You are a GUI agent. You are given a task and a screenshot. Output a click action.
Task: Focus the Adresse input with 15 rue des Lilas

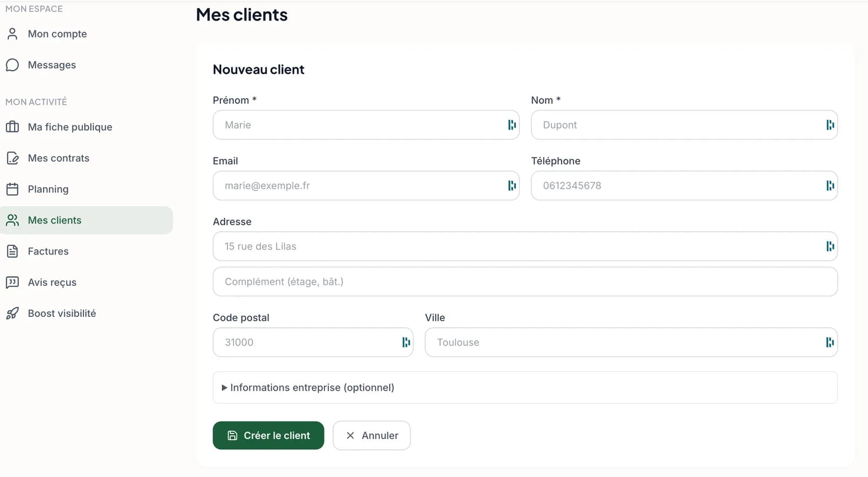click(525, 246)
